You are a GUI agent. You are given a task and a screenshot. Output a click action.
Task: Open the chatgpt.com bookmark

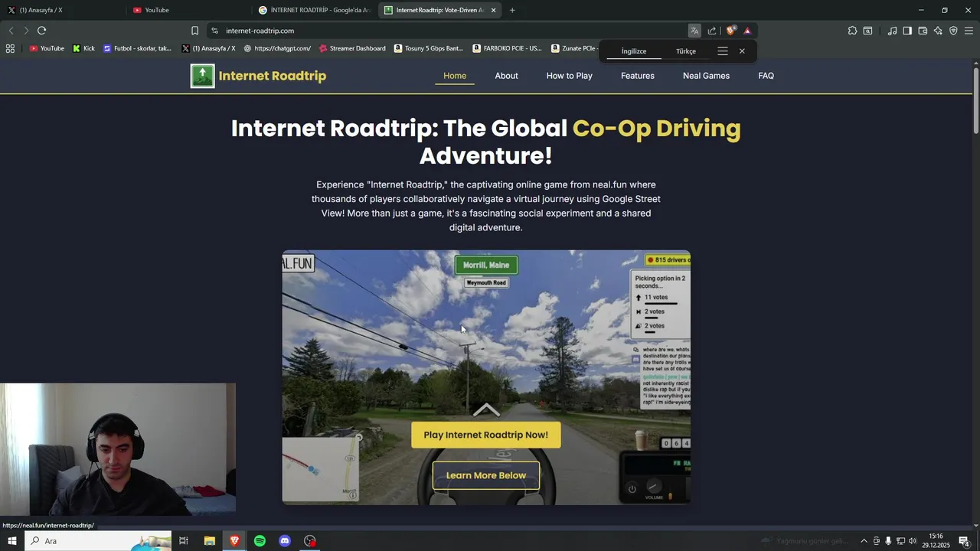(277, 48)
